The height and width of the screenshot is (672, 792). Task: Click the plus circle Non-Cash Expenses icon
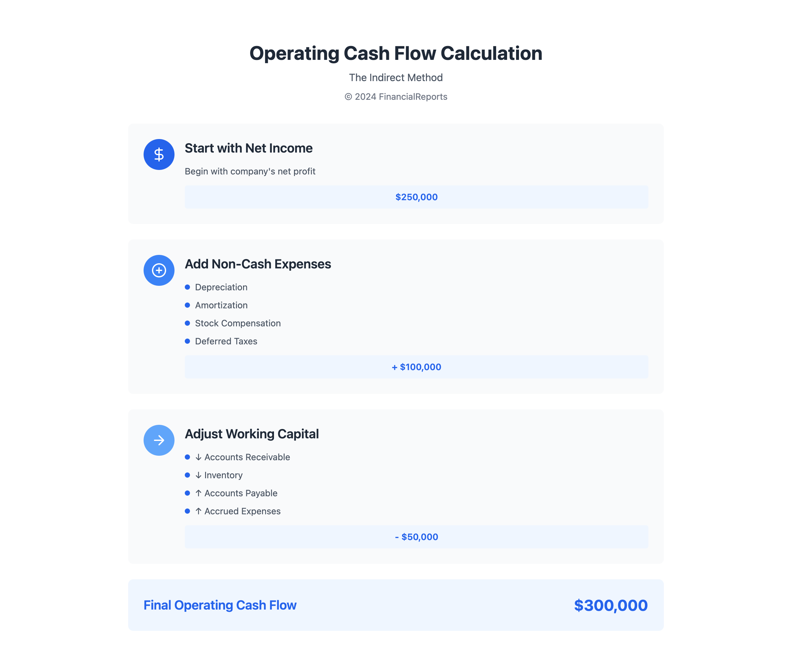pos(158,270)
